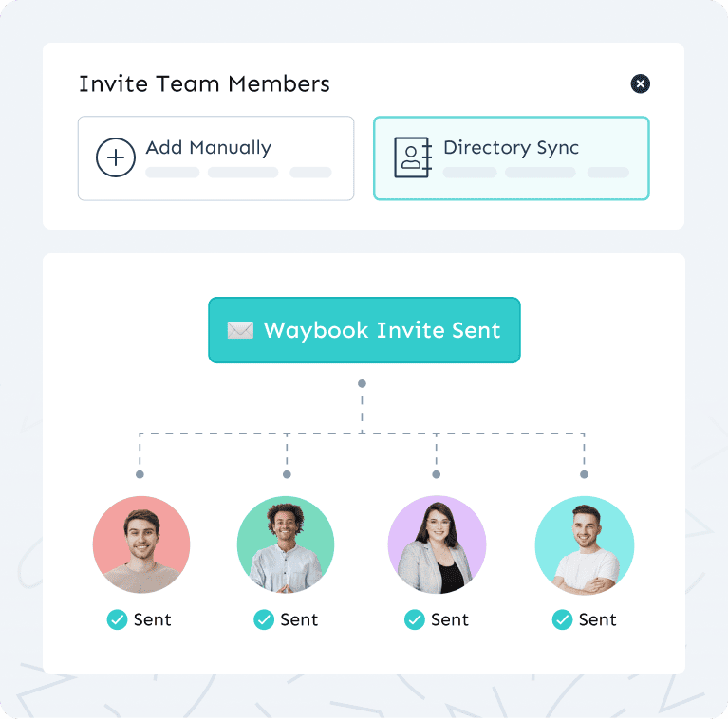Click the Sent checkmark under cyan avatar
The height and width of the screenshot is (719, 728).
coord(562,619)
